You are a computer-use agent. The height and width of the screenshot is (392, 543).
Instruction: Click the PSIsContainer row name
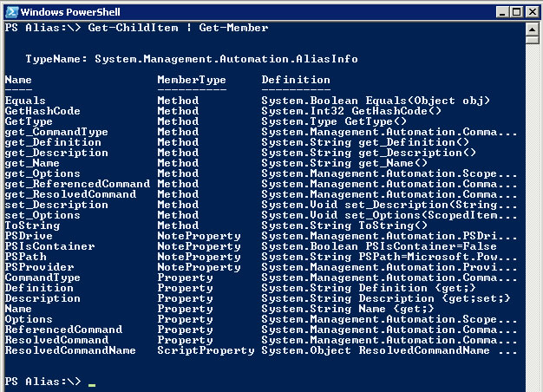pos(49,246)
